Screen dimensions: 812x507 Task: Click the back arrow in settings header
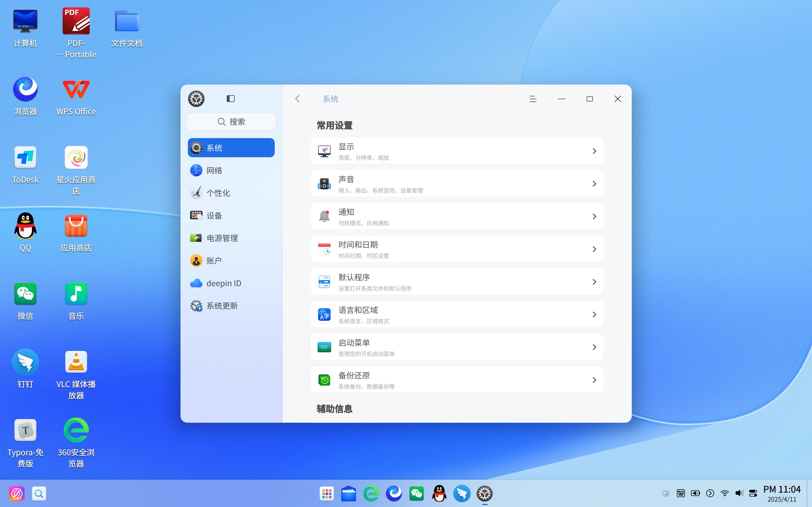pyautogui.click(x=297, y=99)
